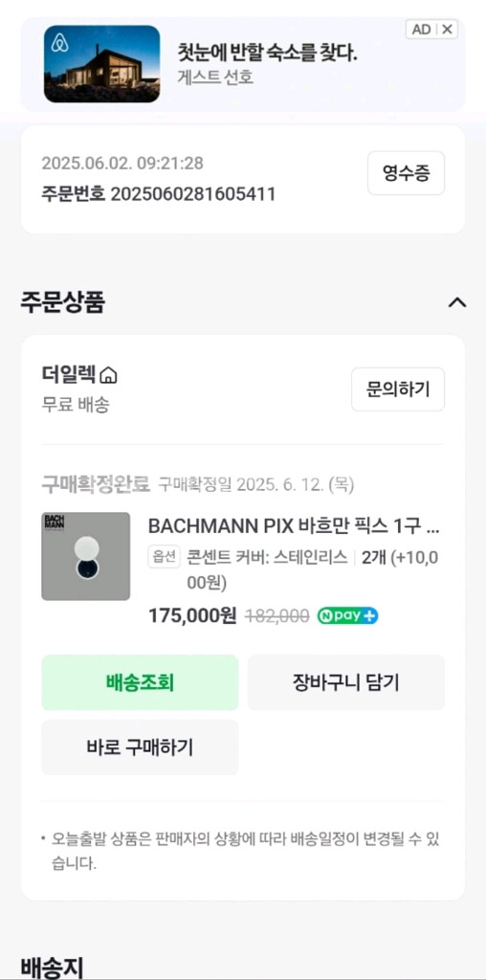Viewport: 486px width, 980px height.
Task: Open the Airbnb ad cabin thumbnail
Action: [x=101, y=64]
